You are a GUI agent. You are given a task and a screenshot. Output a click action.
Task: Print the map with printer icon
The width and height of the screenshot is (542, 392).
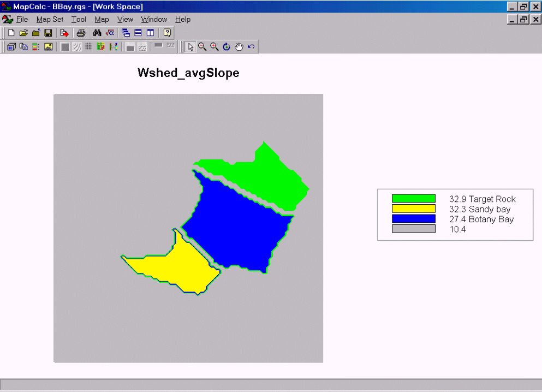pyautogui.click(x=81, y=33)
